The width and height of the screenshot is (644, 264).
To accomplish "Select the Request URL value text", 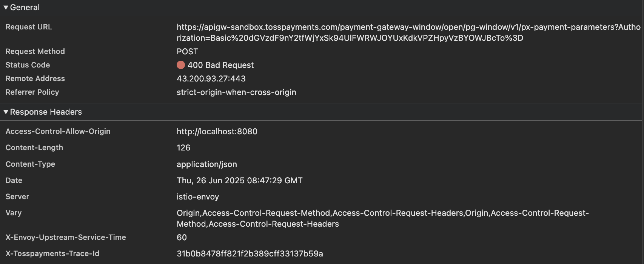I will [408, 32].
